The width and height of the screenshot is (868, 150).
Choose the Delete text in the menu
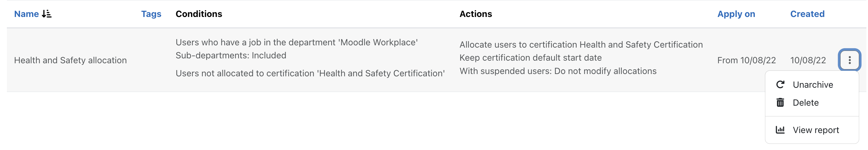click(x=805, y=103)
